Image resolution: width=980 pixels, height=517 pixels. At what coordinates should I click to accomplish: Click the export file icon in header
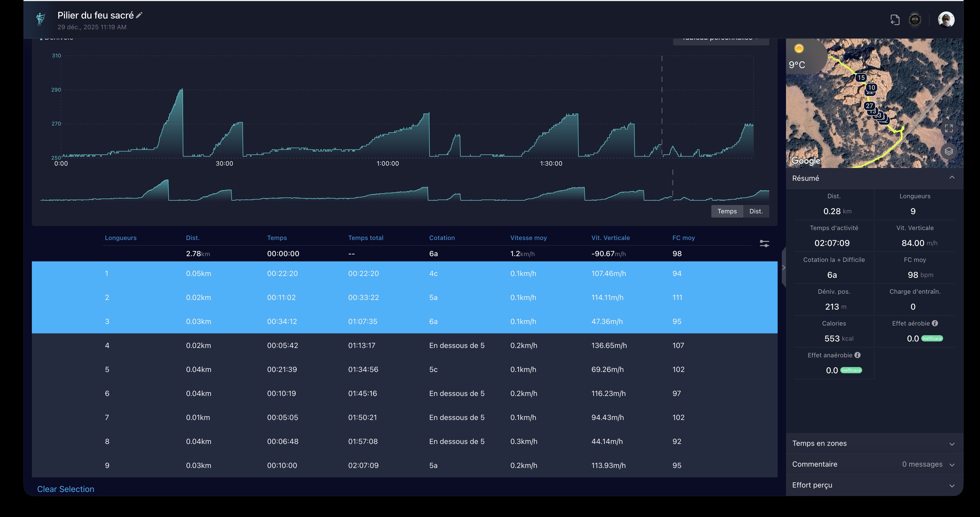coord(895,20)
